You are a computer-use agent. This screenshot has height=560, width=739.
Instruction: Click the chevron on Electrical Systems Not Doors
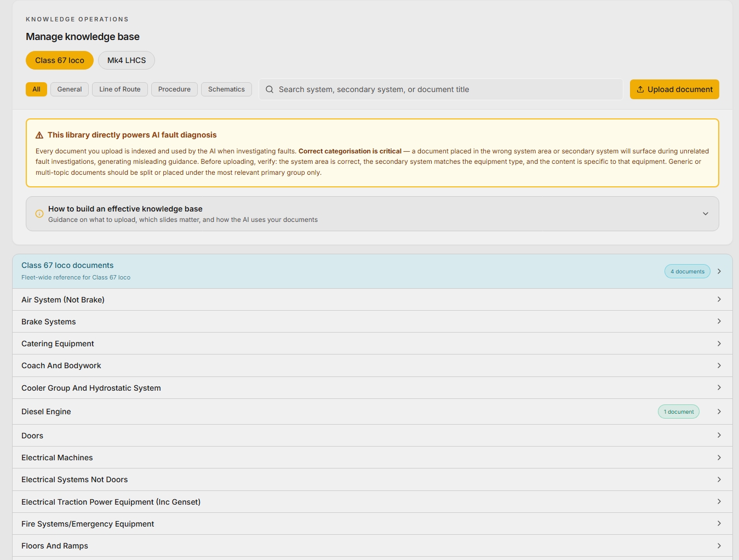(719, 479)
